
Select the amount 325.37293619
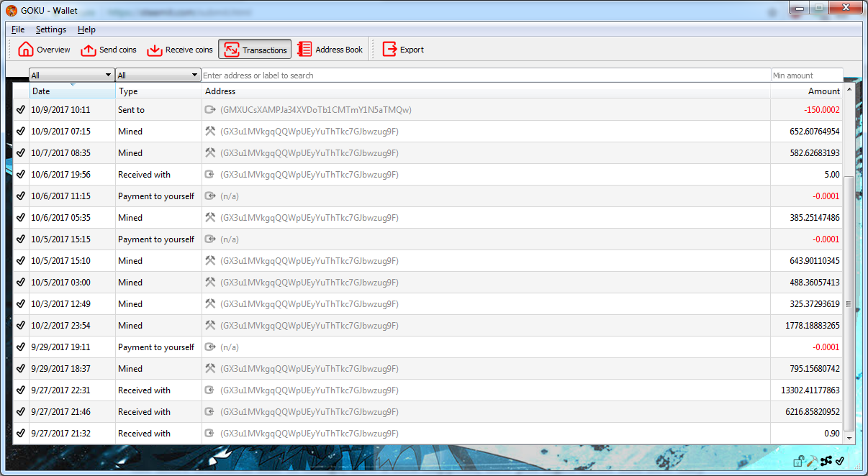click(x=815, y=304)
